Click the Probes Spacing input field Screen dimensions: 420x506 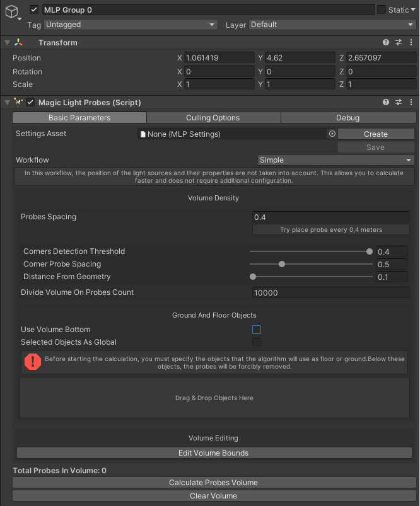pyautogui.click(x=331, y=217)
